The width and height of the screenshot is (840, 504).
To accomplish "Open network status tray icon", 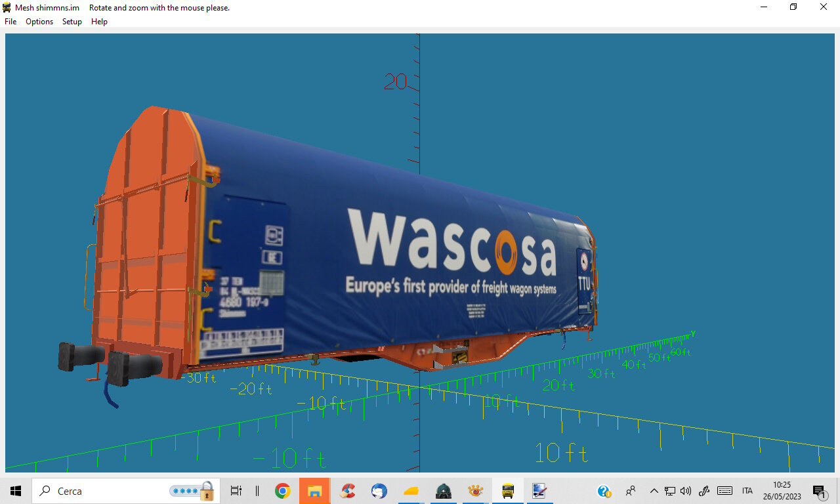I will coord(670,491).
